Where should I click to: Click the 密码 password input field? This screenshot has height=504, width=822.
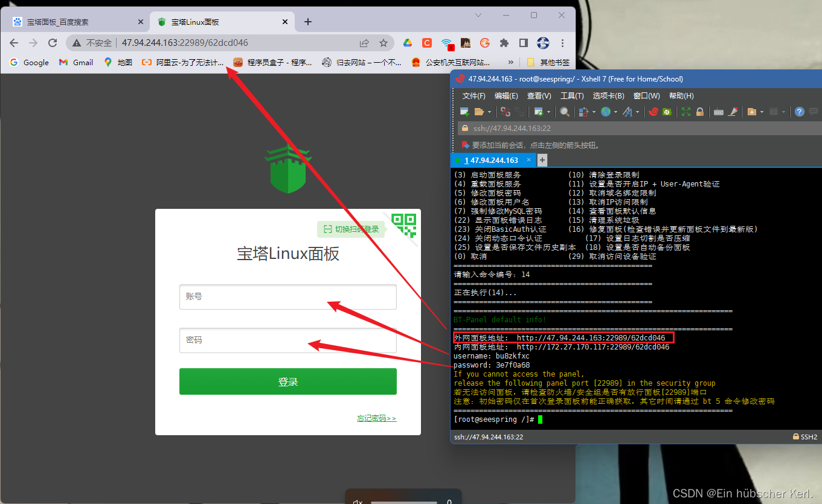(287, 340)
